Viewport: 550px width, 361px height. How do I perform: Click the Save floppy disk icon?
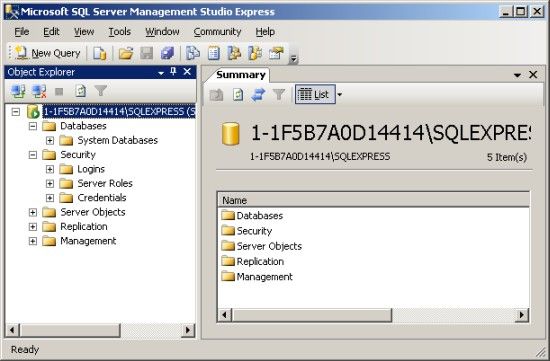(146, 53)
